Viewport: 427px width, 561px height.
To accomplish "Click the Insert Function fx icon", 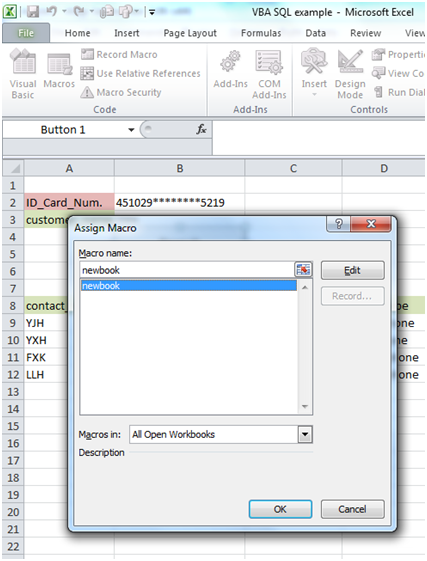I will [x=202, y=129].
